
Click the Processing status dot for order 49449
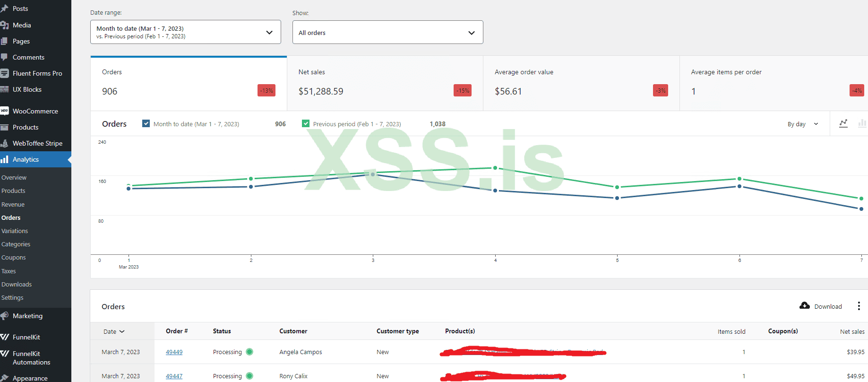coord(249,352)
